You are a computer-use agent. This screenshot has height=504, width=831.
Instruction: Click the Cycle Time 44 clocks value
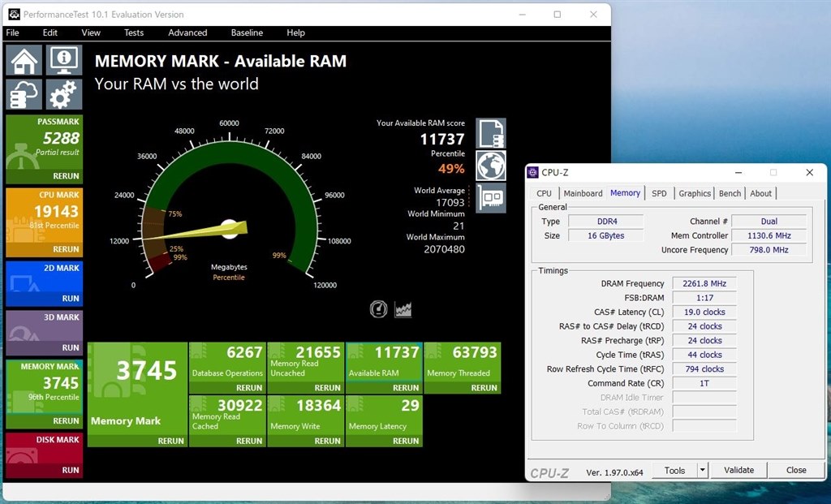(704, 355)
